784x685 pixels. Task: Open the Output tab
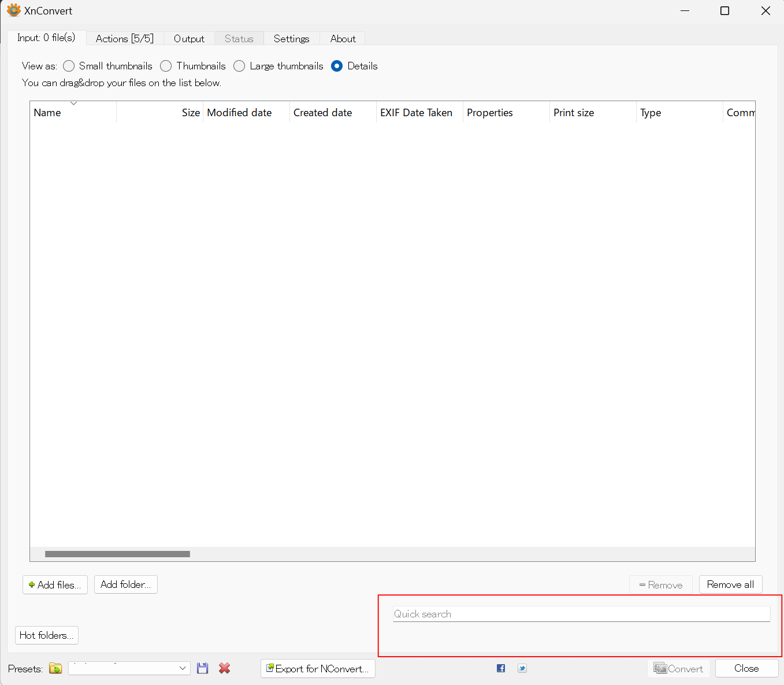[189, 39]
